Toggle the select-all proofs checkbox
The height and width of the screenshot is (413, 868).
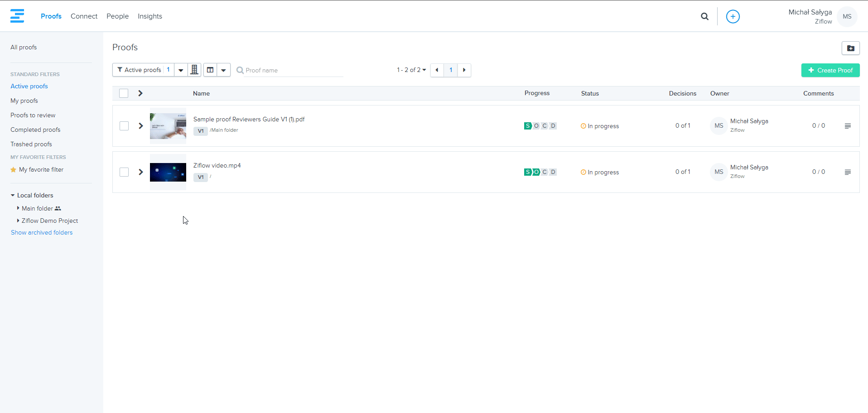pos(124,93)
